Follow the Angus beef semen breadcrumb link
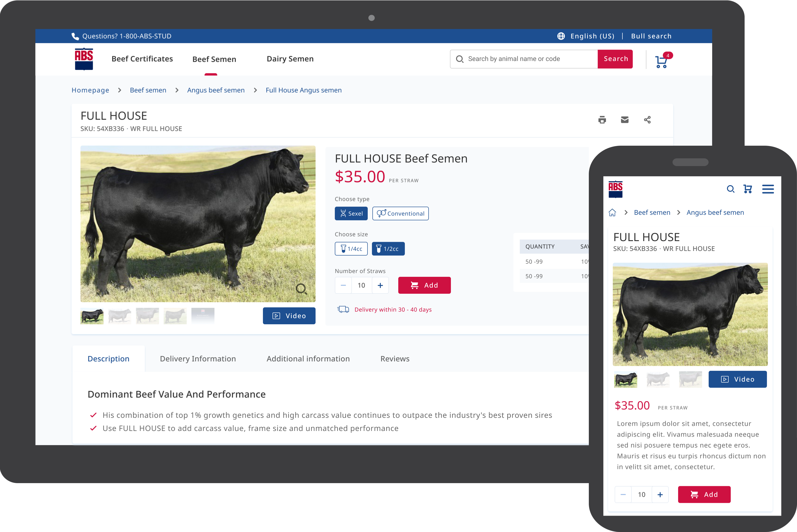The image size is (797, 532). pos(216,90)
